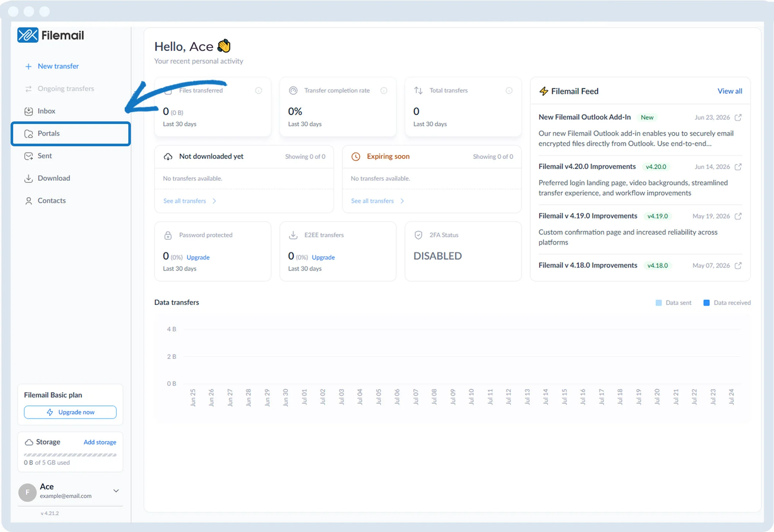
Task: Click the Add storage link
Action: pos(100,442)
